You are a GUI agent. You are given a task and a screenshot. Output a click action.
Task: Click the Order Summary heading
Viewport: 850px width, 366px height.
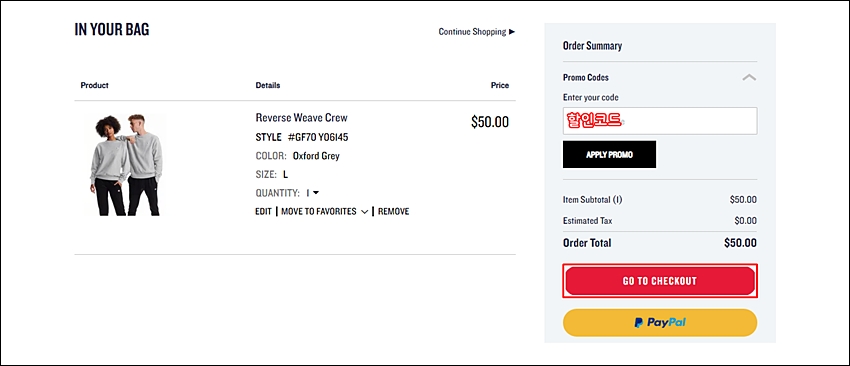tap(592, 46)
